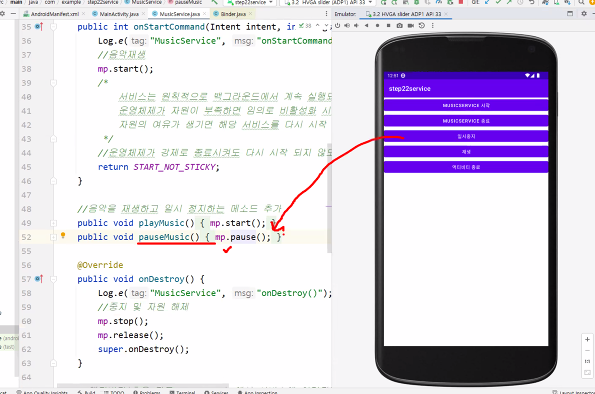The height and width of the screenshot is (394, 595).
Task: Close the HVGA slider emulator tab
Action: click(x=446, y=14)
